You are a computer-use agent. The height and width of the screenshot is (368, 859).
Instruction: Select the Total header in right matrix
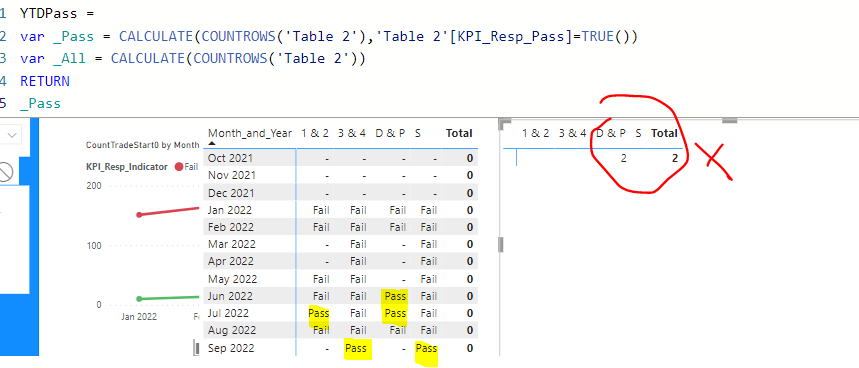pos(664,133)
